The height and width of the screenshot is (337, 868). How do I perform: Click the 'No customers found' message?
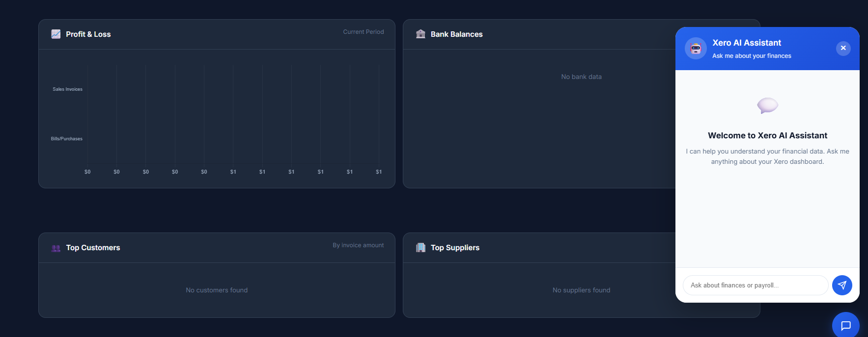(217, 290)
